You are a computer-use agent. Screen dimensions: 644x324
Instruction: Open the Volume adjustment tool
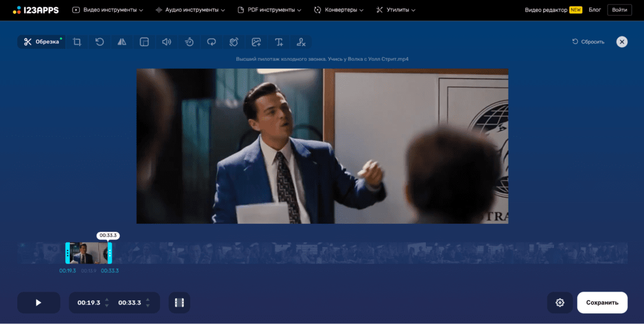166,42
